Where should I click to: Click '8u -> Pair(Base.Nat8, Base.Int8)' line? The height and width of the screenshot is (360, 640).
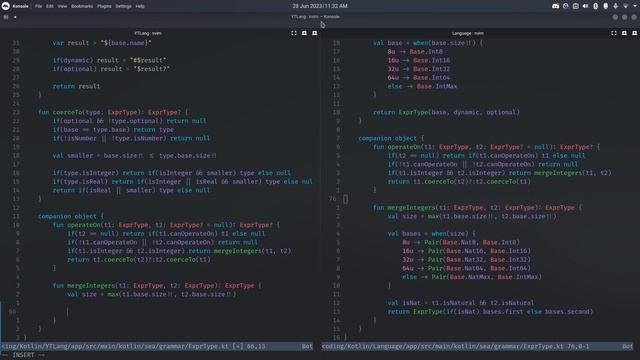[x=461, y=242]
